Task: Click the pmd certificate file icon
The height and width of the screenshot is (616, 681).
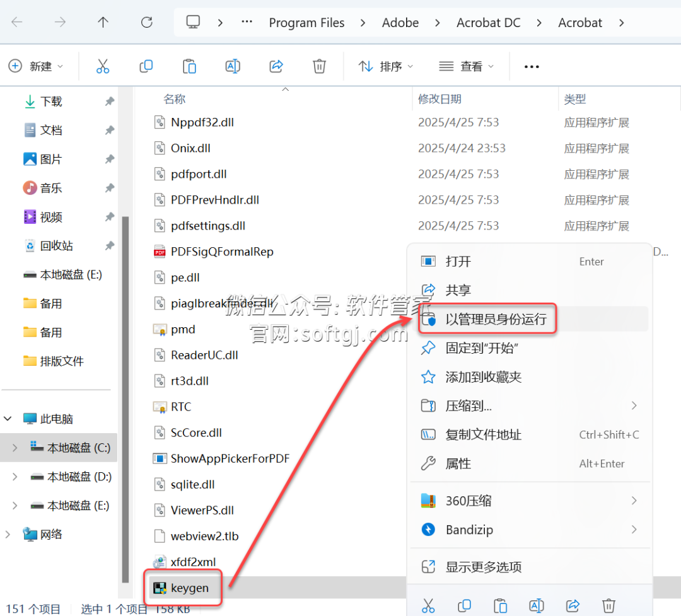Action: coord(160,330)
